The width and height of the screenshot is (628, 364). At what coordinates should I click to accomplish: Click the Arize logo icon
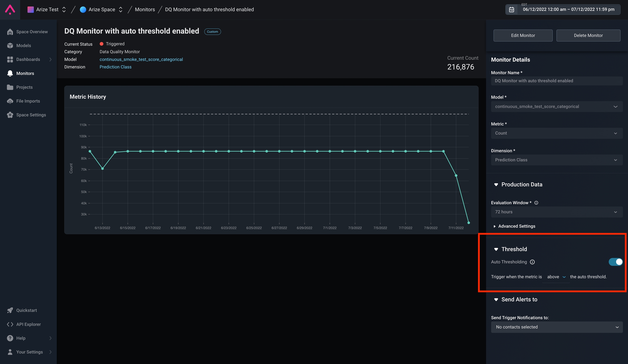tap(10, 10)
